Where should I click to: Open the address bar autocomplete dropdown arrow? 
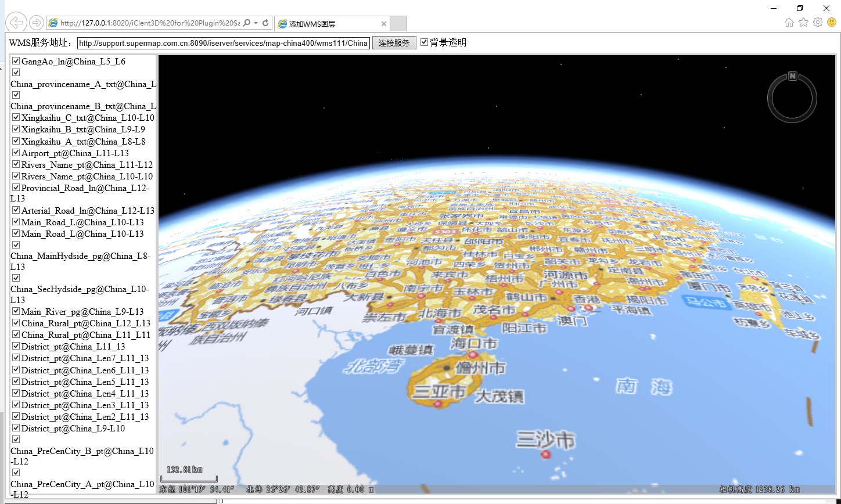click(x=256, y=23)
